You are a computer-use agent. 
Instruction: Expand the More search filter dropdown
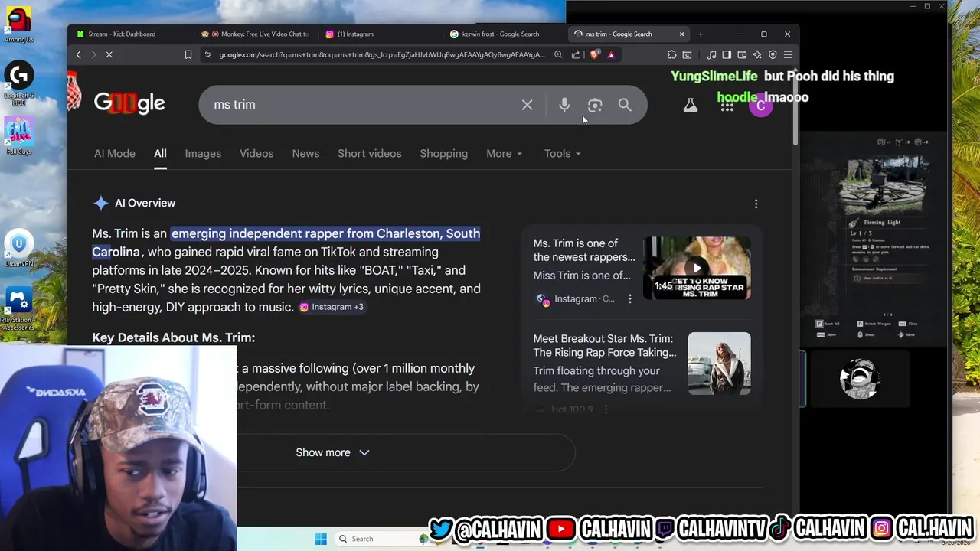tap(504, 154)
